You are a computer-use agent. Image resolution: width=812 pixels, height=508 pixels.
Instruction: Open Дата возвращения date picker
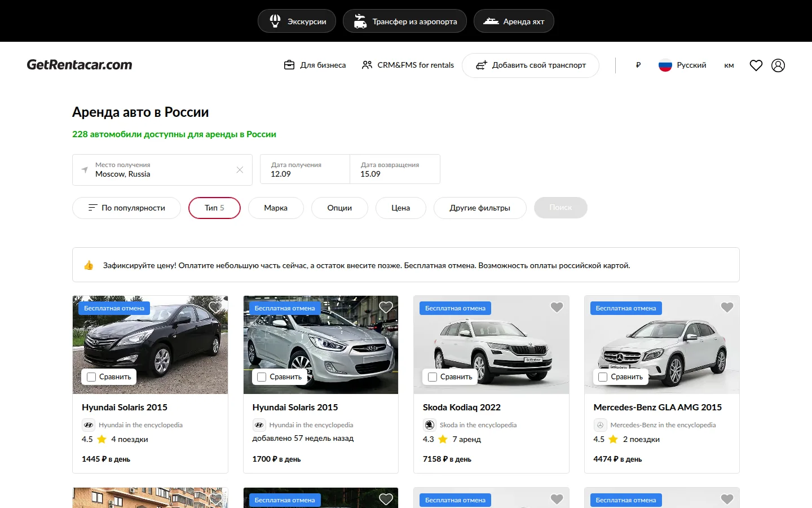(x=395, y=169)
